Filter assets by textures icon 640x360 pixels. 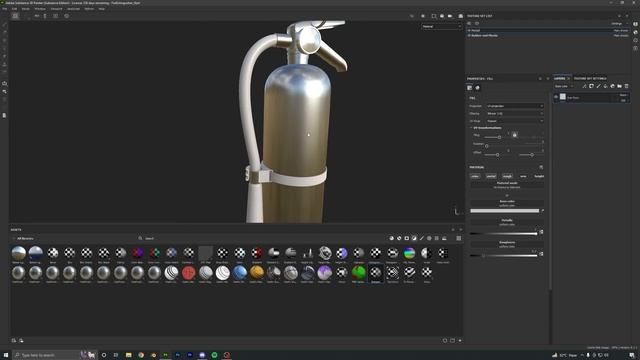pyautogui.click(x=436, y=238)
